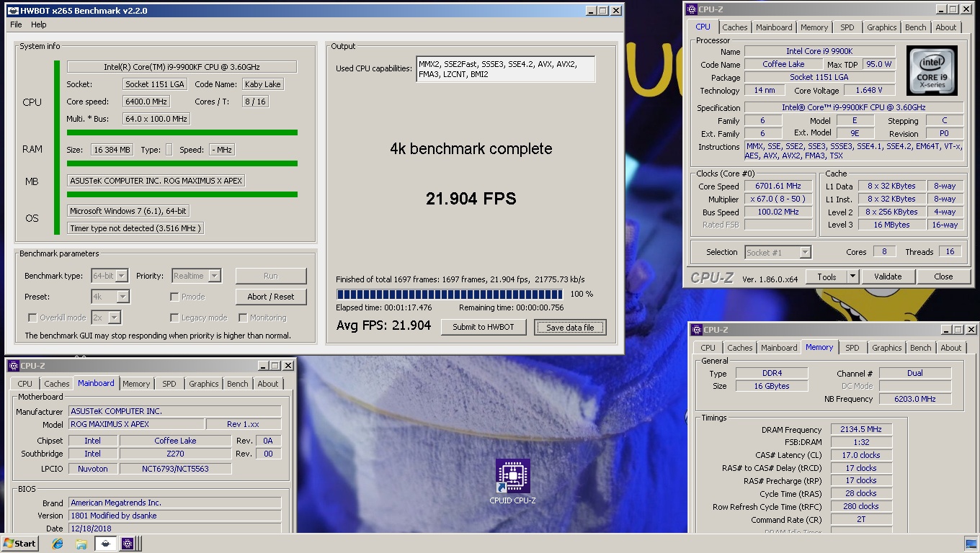980x553 pixels.
Task: Click BIOS version 1801 Modified by dsanke
Action: click(x=175, y=516)
